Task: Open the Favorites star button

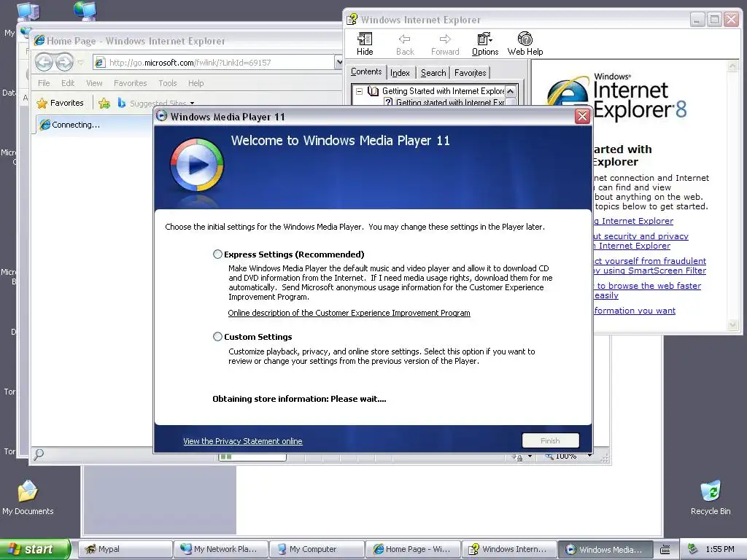Action: pyautogui.click(x=60, y=103)
